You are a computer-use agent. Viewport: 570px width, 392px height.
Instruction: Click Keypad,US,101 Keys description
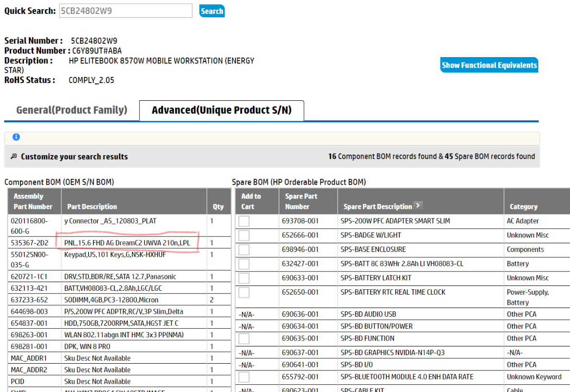coord(115,255)
